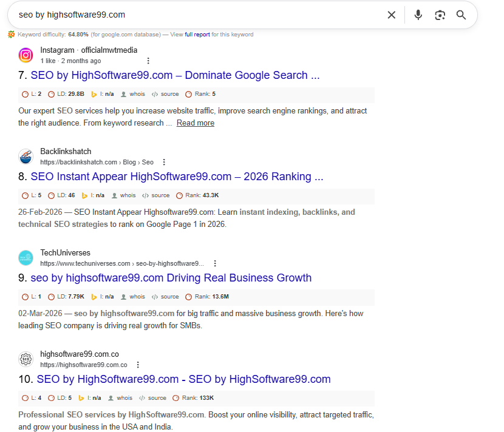The width and height of the screenshot is (504, 432).
Task: Click the gear favicon of highsoftware99.com.co
Action: [x=26, y=359]
